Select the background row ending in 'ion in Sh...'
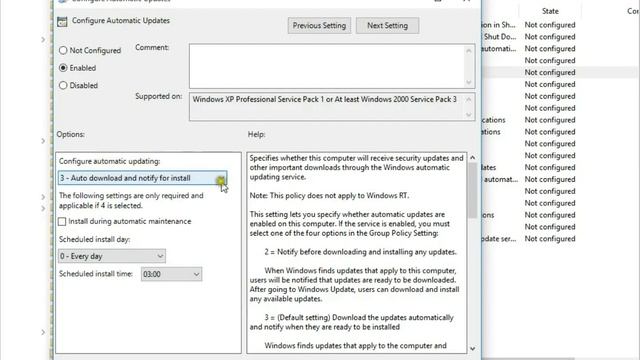640x360 pixels. pos(559,25)
